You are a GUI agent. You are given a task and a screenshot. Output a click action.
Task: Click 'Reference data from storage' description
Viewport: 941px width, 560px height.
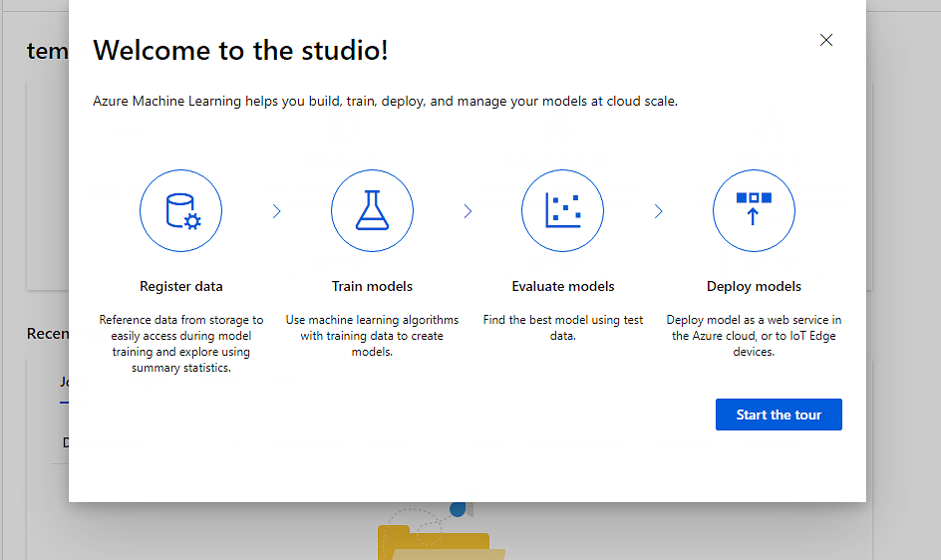[x=181, y=344]
